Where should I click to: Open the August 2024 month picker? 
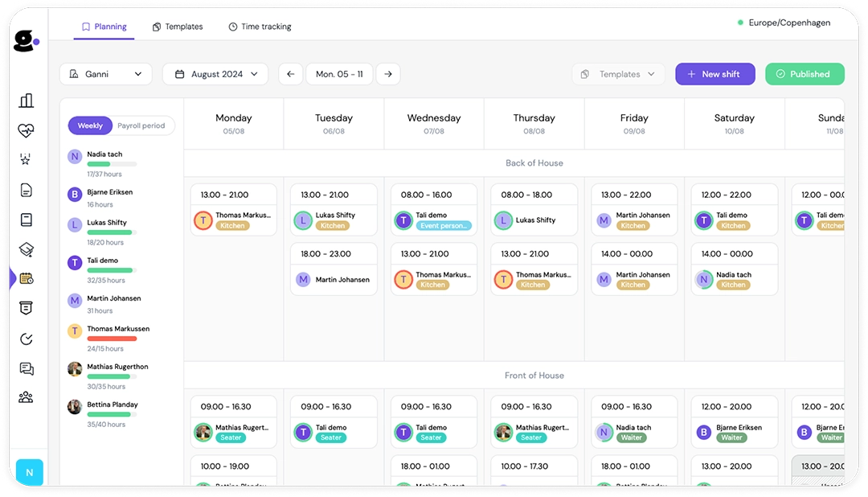(215, 73)
